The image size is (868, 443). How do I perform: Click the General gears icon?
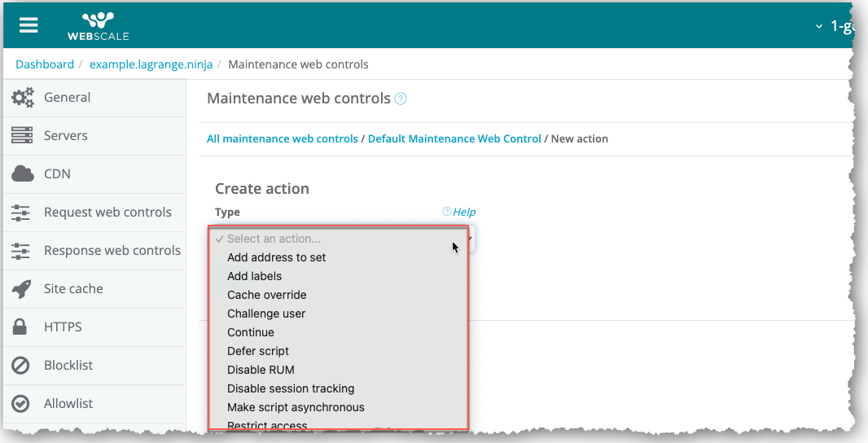pyautogui.click(x=22, y=98)
